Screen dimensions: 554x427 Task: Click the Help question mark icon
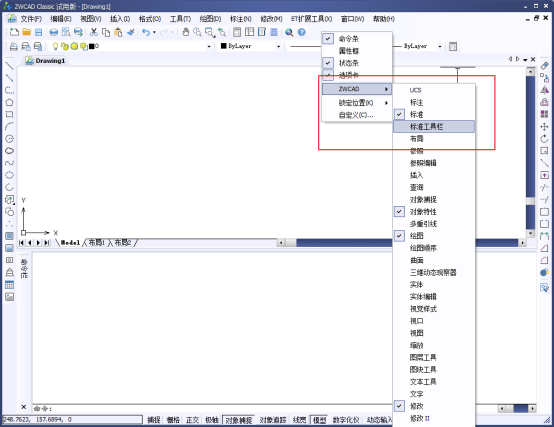click(x=301, y=32)
